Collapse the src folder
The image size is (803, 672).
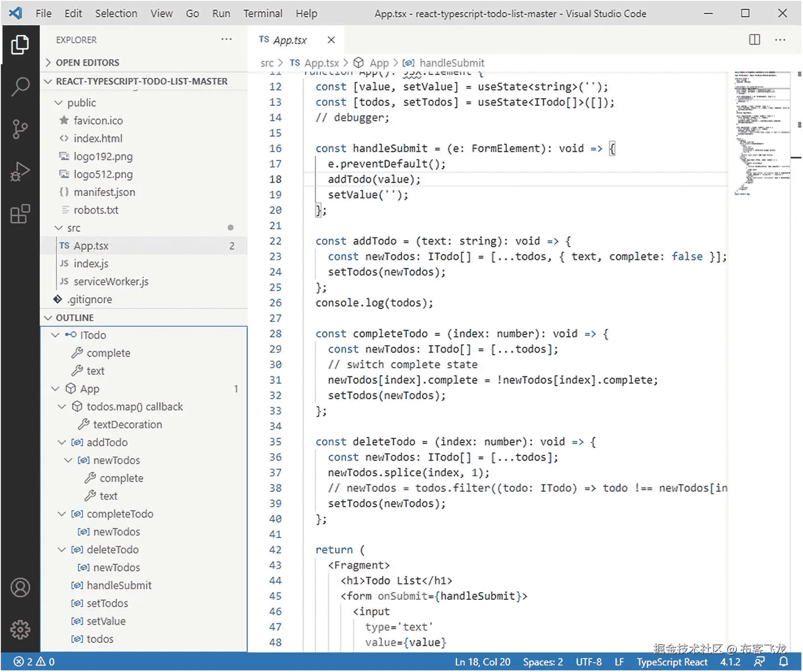coord(58,228)
